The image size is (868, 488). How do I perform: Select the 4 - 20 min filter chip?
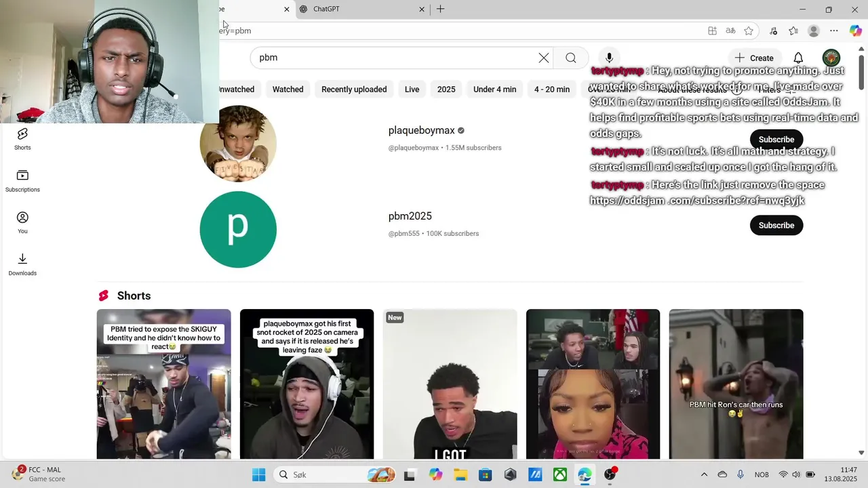point(552,89)
